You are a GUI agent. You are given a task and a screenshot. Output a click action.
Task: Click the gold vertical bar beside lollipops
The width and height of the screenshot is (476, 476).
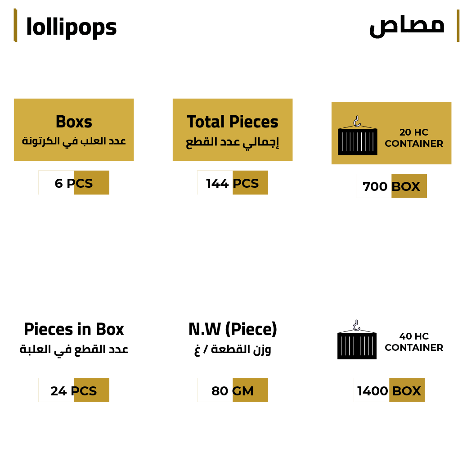[x=15, y=26]
